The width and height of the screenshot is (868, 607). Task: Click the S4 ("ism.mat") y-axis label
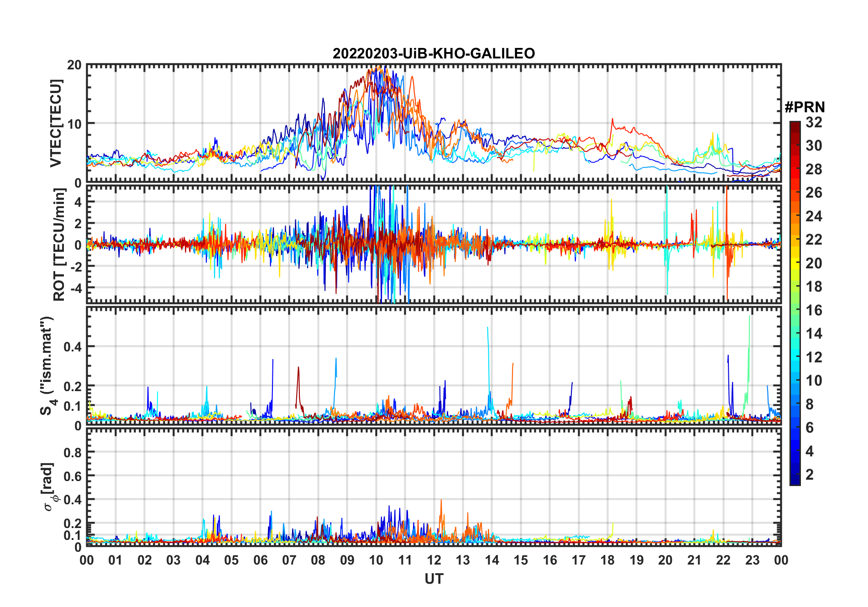[x=48, y=366]
